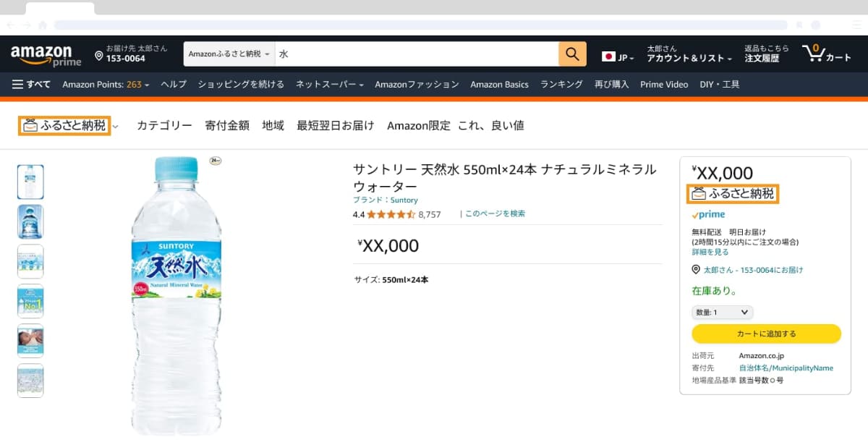
Task: Click the 詳細を見る link
Action: click(x=710, y=251)
